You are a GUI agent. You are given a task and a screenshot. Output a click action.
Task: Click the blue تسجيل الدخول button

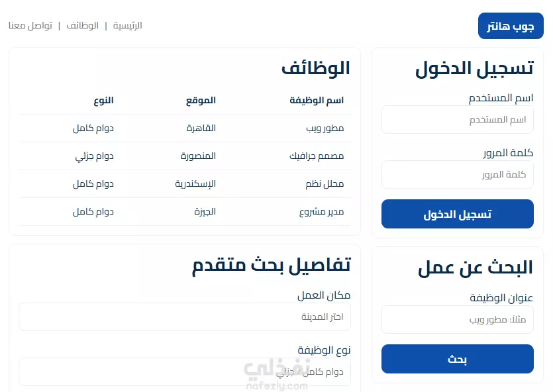coord(458,214)
